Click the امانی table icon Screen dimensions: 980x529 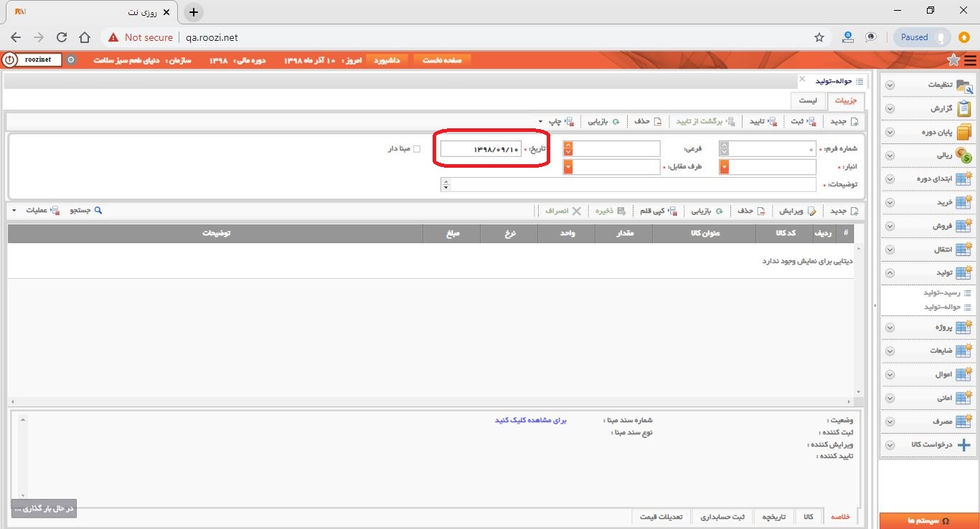coord(963,398)
